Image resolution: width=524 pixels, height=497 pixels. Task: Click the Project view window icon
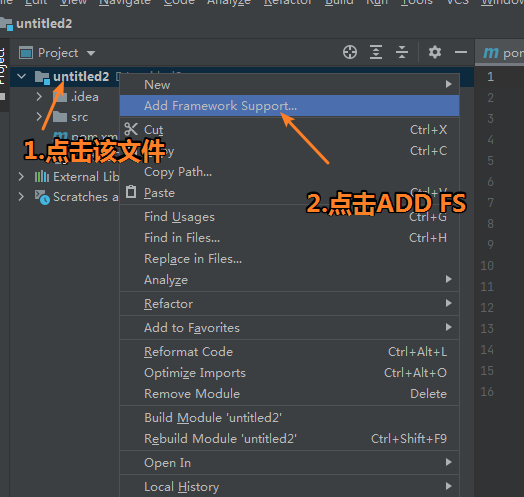[26, 53]
